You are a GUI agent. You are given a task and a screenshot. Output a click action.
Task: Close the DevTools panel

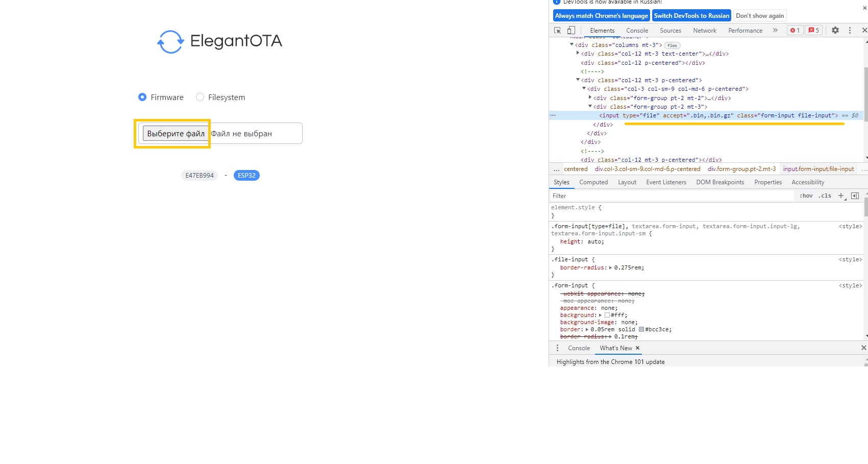pyautogui.click(x=864, y=31)
